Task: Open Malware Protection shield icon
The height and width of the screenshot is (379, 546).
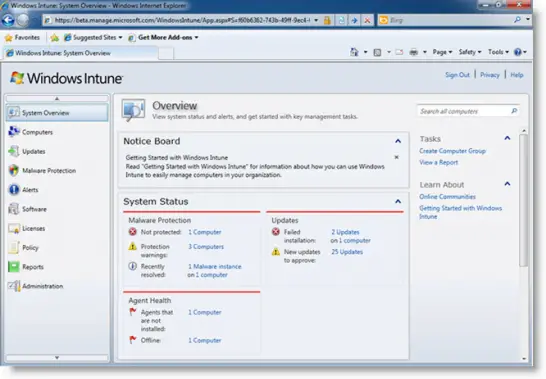Action: click(x=14, y=170)
